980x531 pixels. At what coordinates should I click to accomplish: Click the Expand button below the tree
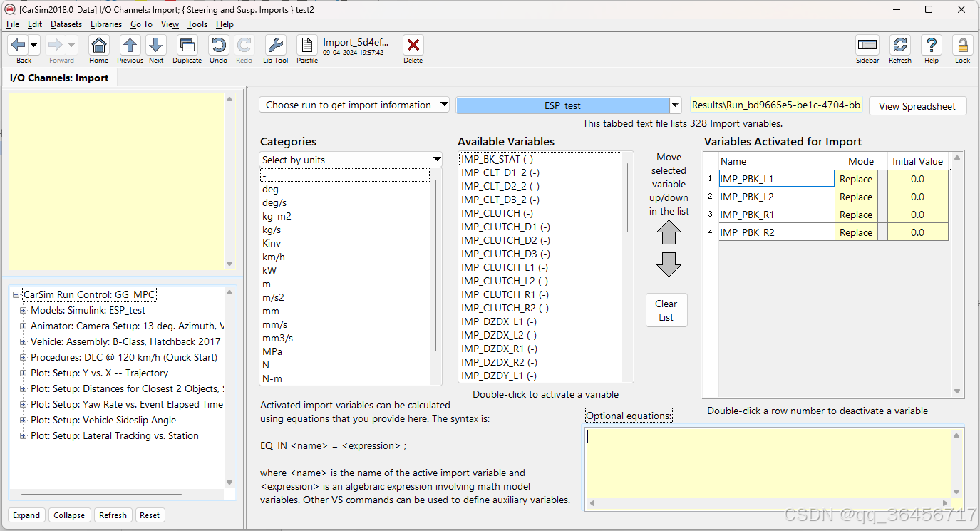(26, 515)
